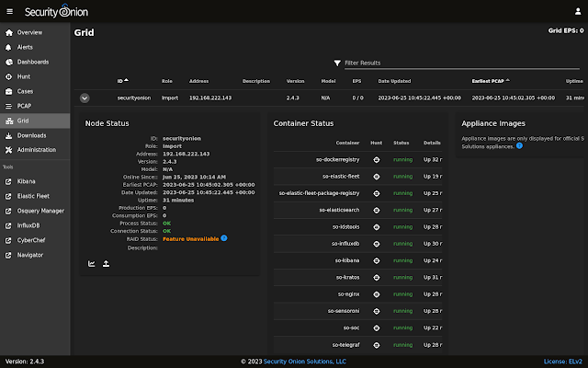This screenshot has width=588, height=368.
Task: Click the Grid EPS: 0 indicator
Action: tap(566, 30)
